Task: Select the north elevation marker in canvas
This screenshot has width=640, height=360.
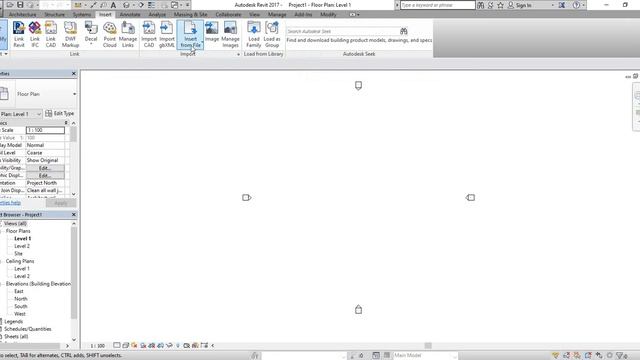Action: [x=358, y=85]
